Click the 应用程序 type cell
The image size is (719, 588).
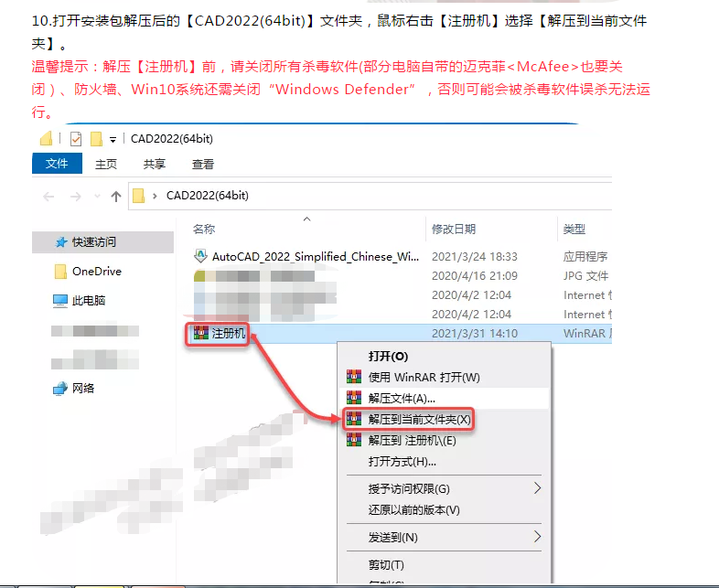[585, 257]
